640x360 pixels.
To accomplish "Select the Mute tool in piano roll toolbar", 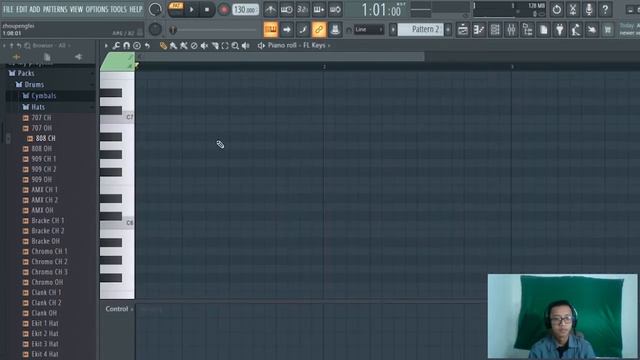I will pos(204,46).
